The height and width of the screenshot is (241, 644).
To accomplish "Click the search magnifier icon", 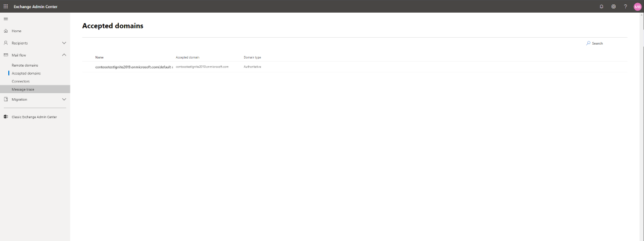I will pos(588,43).
